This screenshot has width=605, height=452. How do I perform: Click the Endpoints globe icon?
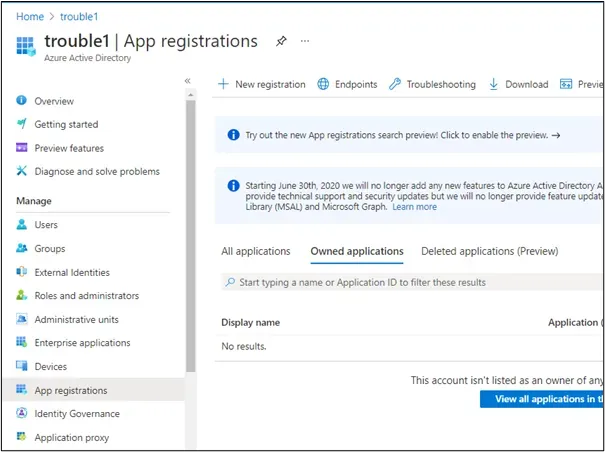(x=323, y=84)
